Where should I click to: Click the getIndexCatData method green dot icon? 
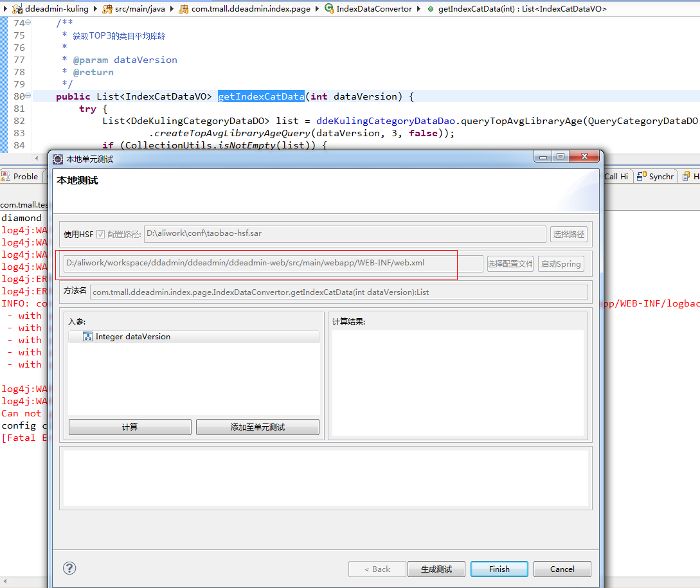coord(430,9)
